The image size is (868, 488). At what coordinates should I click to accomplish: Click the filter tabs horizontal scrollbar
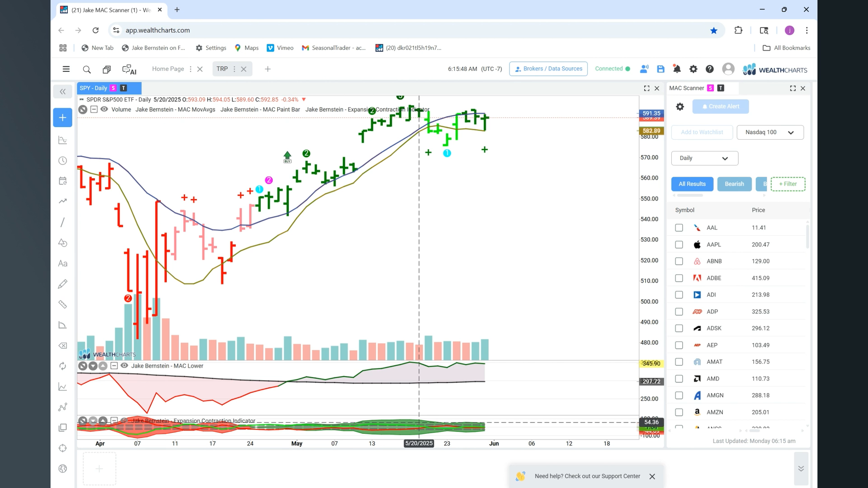click(689, 195)
